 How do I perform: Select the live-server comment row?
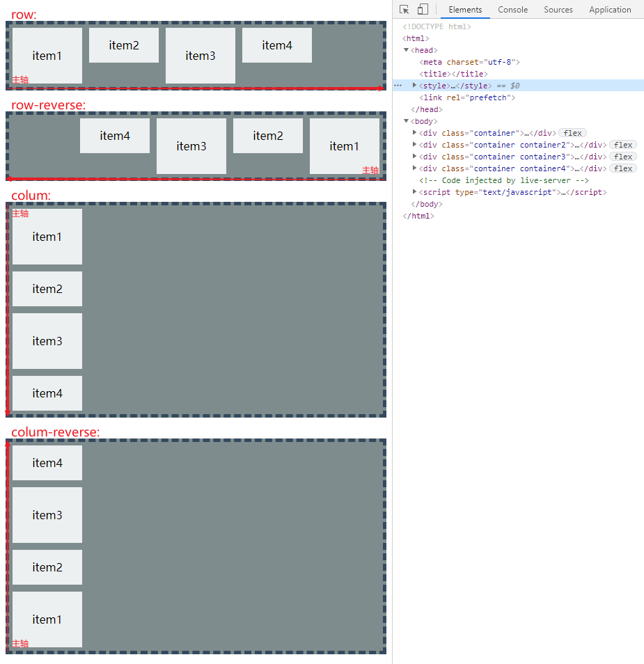pos(504,180)
